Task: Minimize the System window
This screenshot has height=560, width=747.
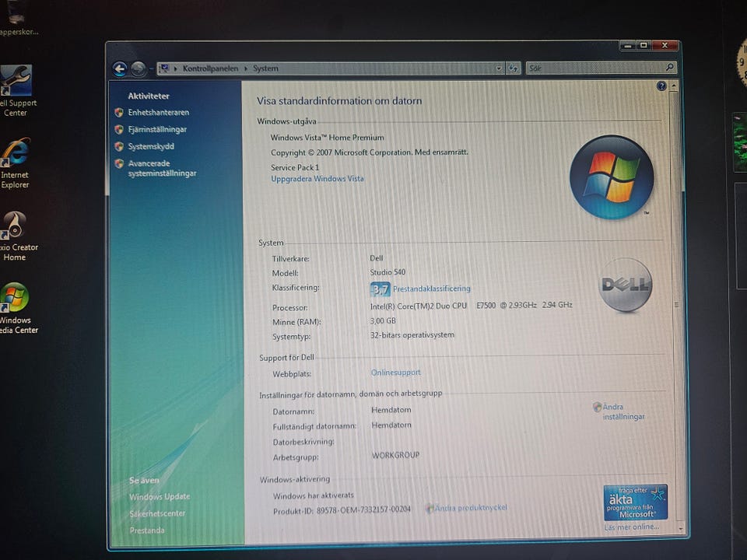Action: click(x=629, y=46)
